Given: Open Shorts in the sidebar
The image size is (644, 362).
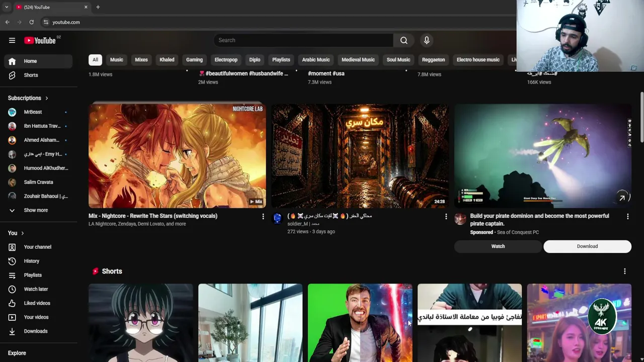Looking at the screenshot, I should pos(39,75).
